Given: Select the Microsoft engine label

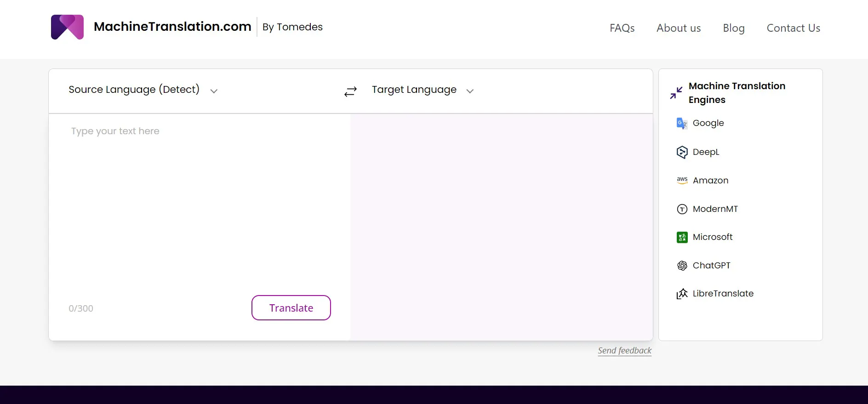Looking at the screenshot, I should [x=713, y=237].
